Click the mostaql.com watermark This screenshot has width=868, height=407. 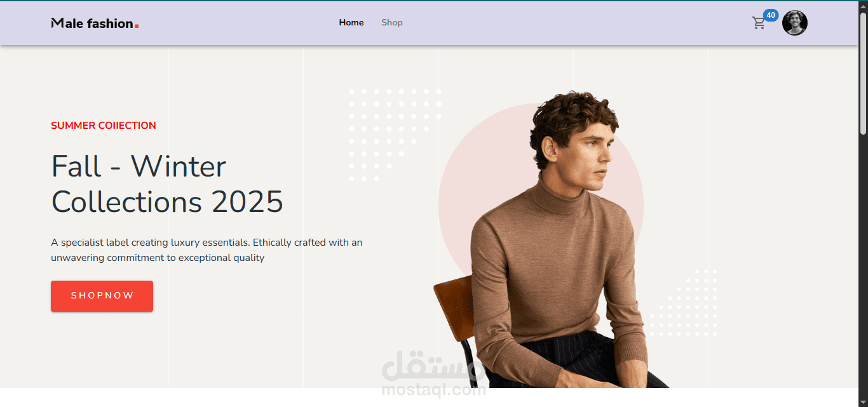coord(434,375)
